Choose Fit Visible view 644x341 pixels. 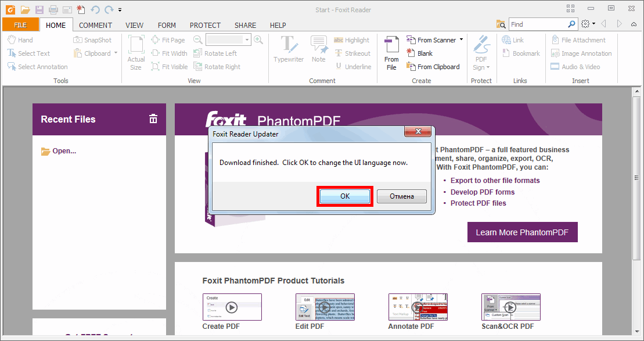(x=169, y=67)
